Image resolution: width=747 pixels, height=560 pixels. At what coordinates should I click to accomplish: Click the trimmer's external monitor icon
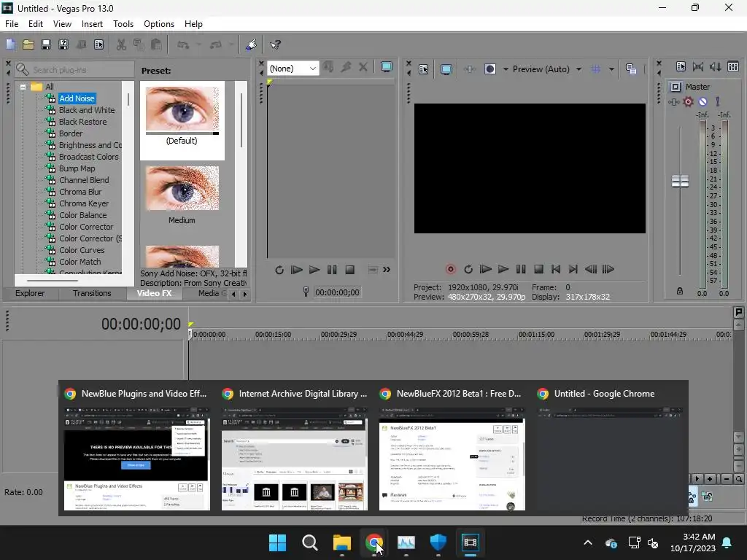tap(387, 67)
